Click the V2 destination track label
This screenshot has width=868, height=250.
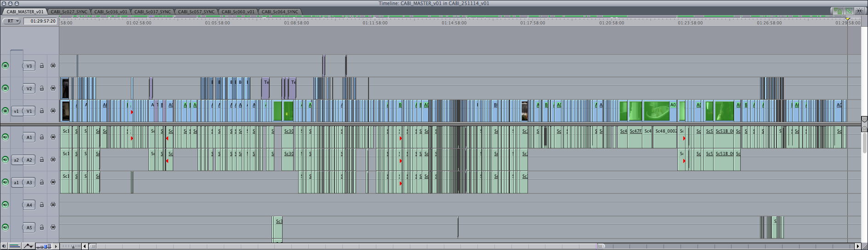(x=29, y=88)
